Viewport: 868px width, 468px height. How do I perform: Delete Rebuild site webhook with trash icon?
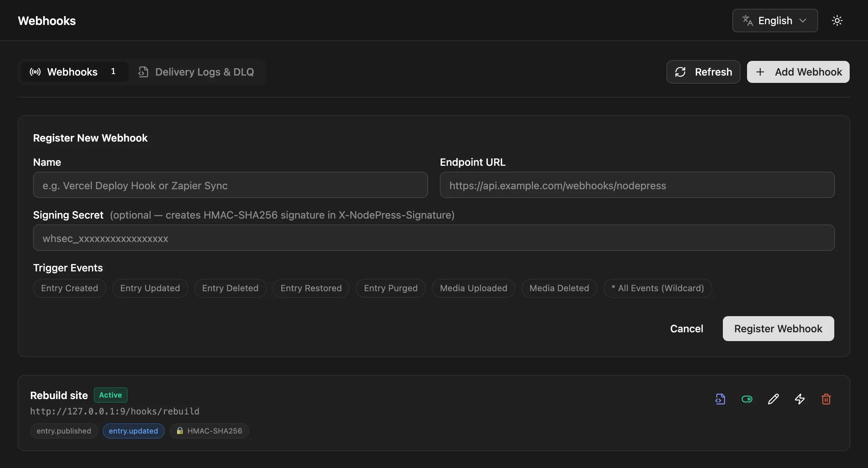tap(826, 399)
